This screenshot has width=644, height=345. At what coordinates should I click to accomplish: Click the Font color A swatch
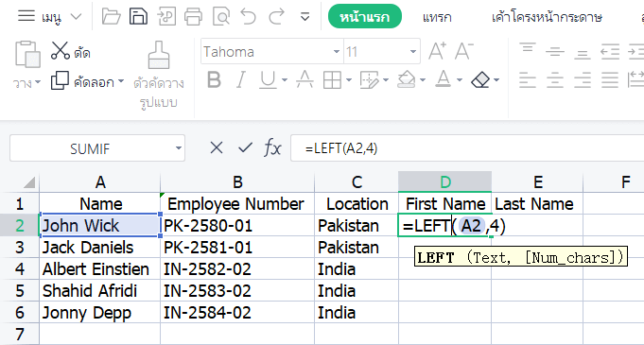coord(444,78)
